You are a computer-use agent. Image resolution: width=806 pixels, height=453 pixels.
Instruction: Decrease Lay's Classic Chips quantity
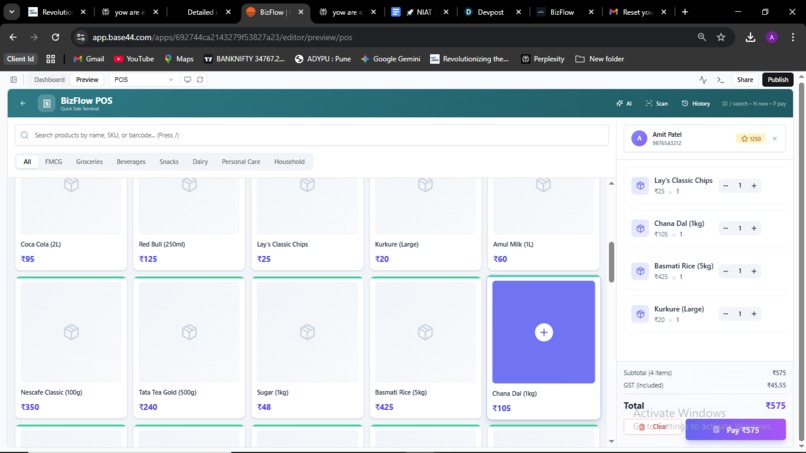726,186
